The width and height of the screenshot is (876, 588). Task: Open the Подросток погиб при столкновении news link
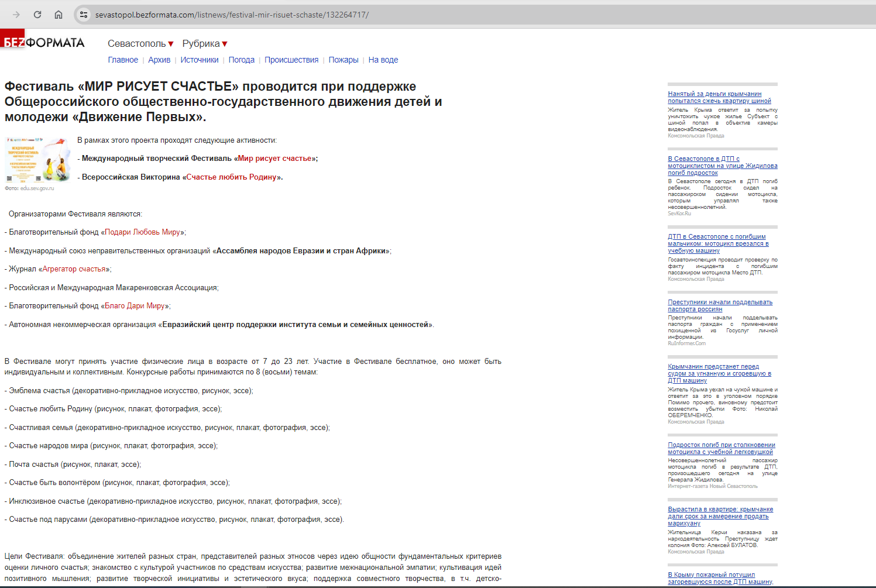coord(722,448)
